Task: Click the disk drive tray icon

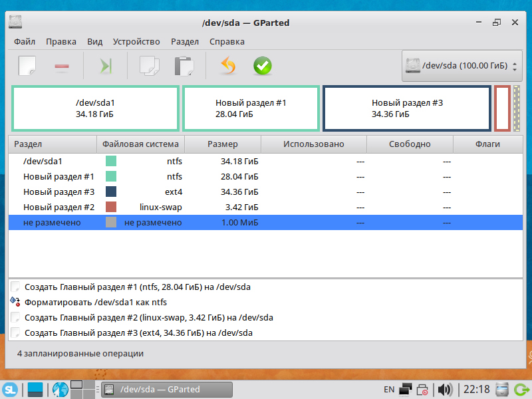Action: click(x=502, y=390)
